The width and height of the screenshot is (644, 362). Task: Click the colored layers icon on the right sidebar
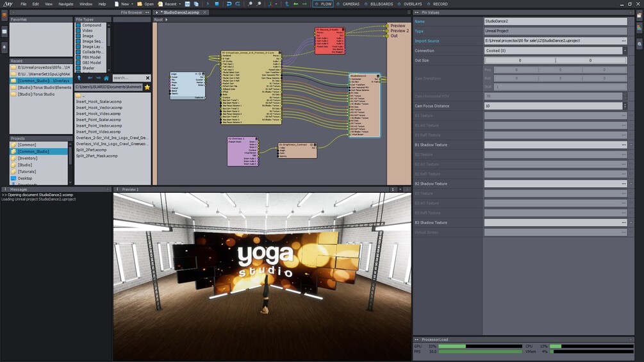640,28
